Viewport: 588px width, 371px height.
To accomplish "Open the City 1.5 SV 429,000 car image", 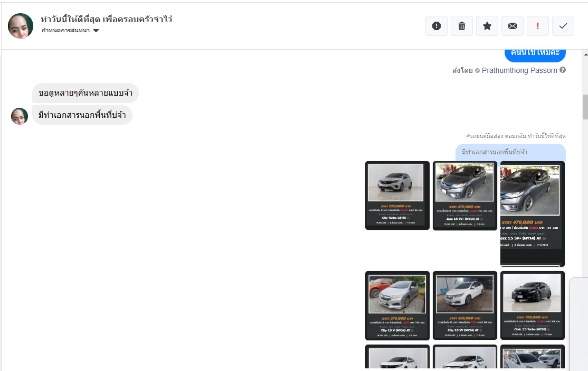I will (x=464, y=305).
